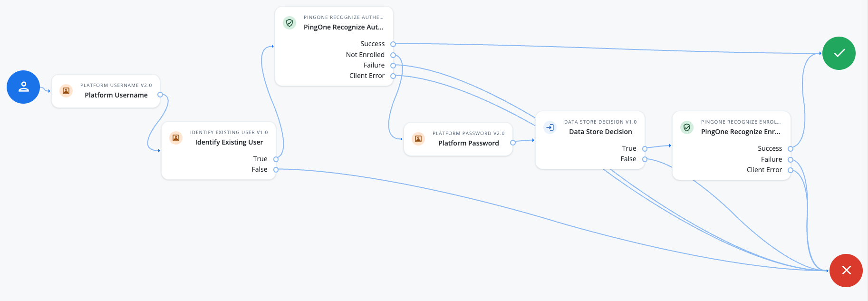Click the Platform Password output connector
This screenshot has width=868, height=301.
[x=512, y=143]
